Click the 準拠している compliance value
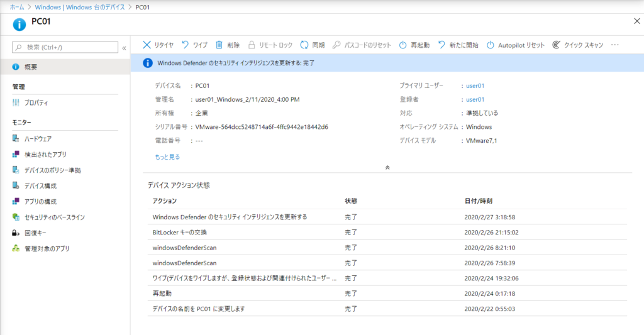Image resolution: width=644 pixels, height=335 pixels. [482, 113]
